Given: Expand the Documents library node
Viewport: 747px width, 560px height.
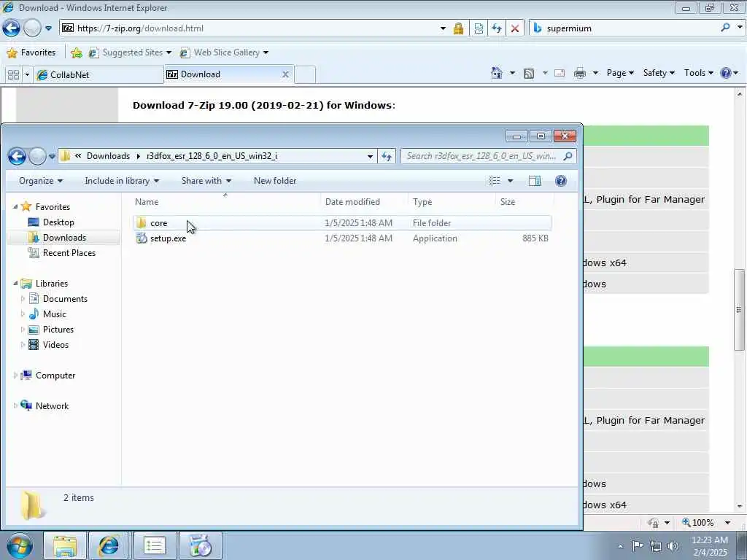Looking at the screenshot, I should coord(23,298).
